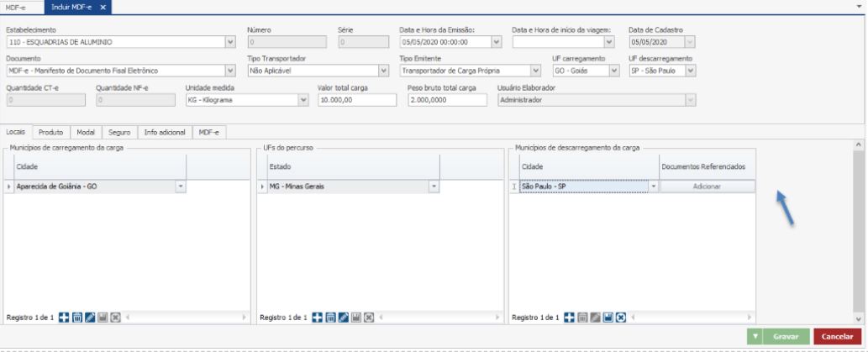Click Adicionar under Documentos Referenciados

tap(707, 187)
